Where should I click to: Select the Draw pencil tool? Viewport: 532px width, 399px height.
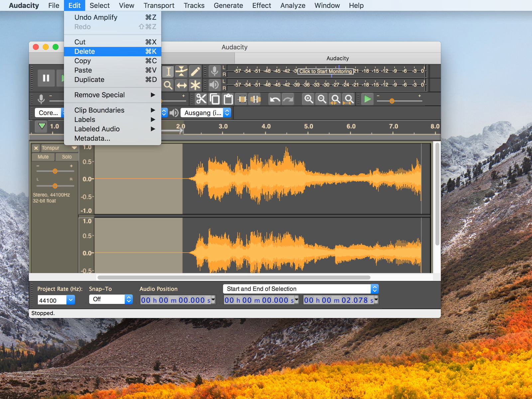pos(195,71)
